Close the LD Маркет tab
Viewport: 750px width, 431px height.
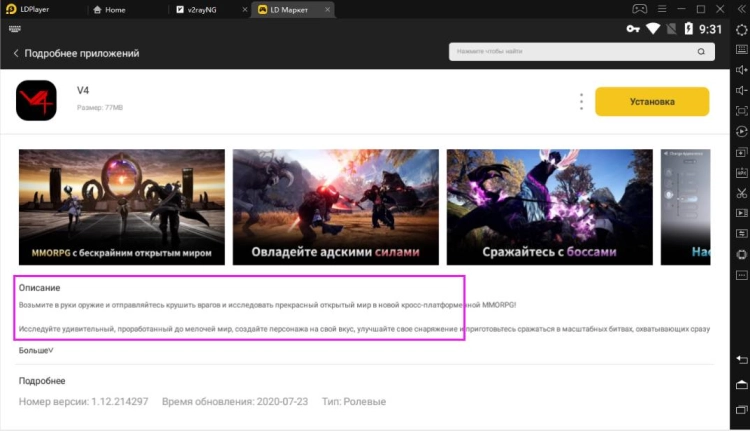coord(328,10)
